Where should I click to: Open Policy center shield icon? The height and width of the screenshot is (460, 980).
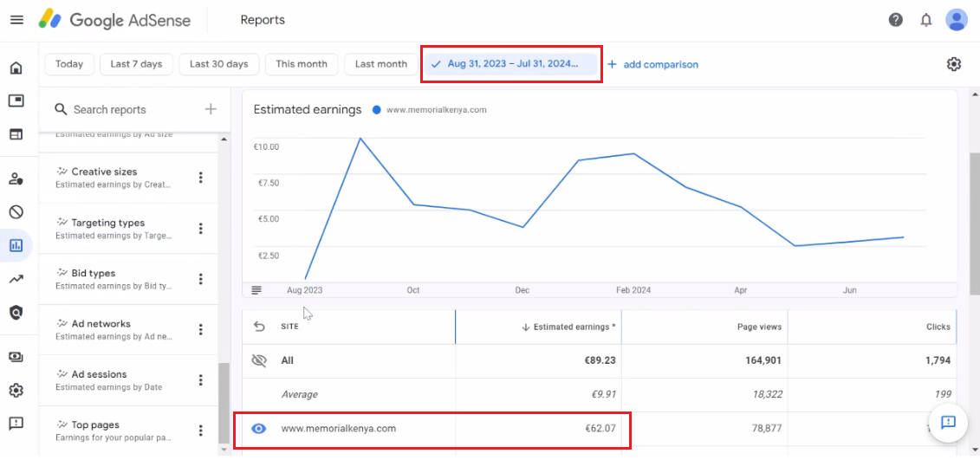16,313
